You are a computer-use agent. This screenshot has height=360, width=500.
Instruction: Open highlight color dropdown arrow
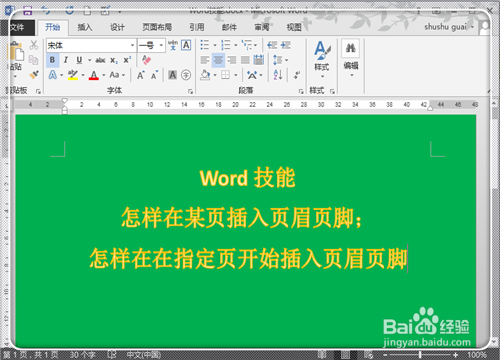tap(83, 75)
